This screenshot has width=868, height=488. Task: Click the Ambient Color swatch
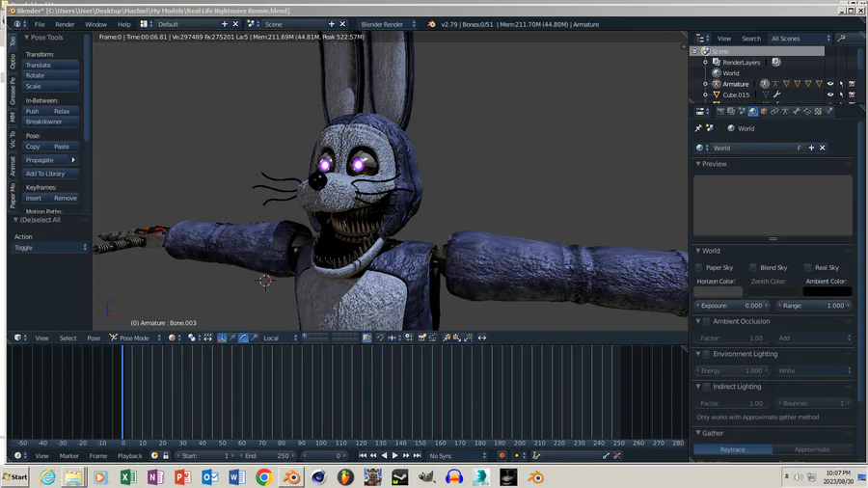[827, 291]
